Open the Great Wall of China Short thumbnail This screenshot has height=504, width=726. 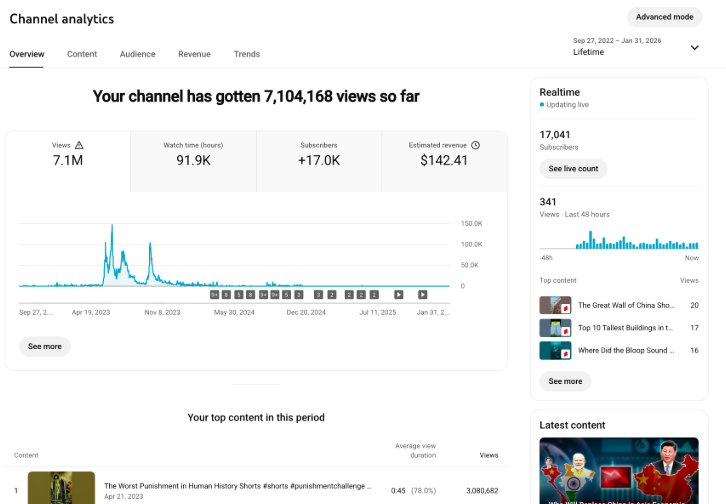555,305
